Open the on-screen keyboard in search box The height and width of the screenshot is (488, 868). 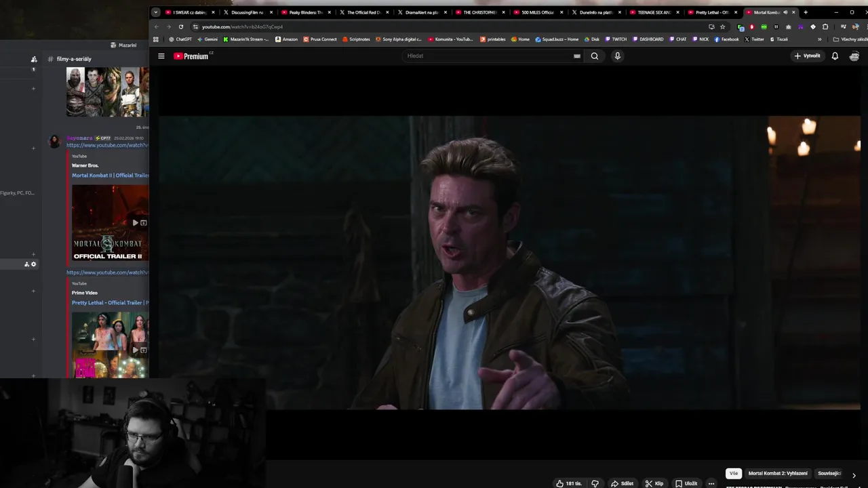point(577,56)
